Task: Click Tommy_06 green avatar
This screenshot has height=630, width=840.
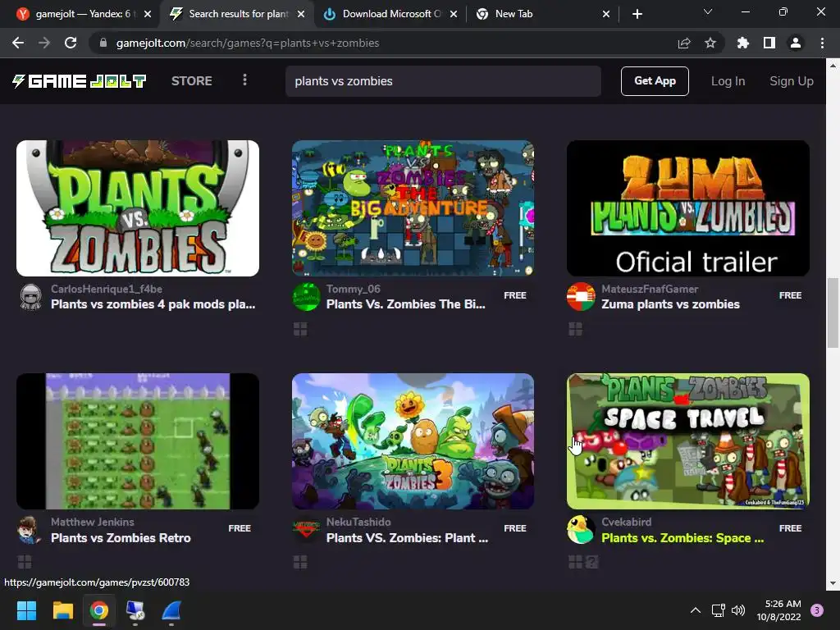Action: pos(306,297)
